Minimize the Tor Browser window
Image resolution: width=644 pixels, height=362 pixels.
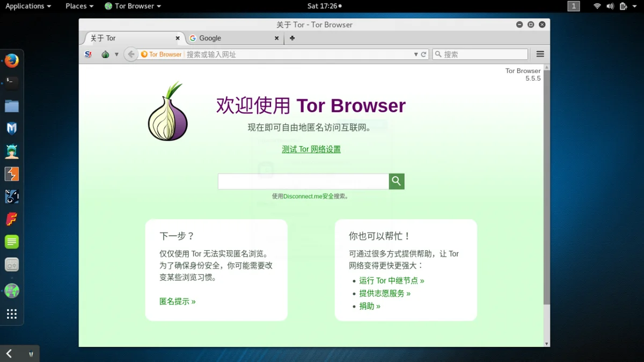coord(519,25)
